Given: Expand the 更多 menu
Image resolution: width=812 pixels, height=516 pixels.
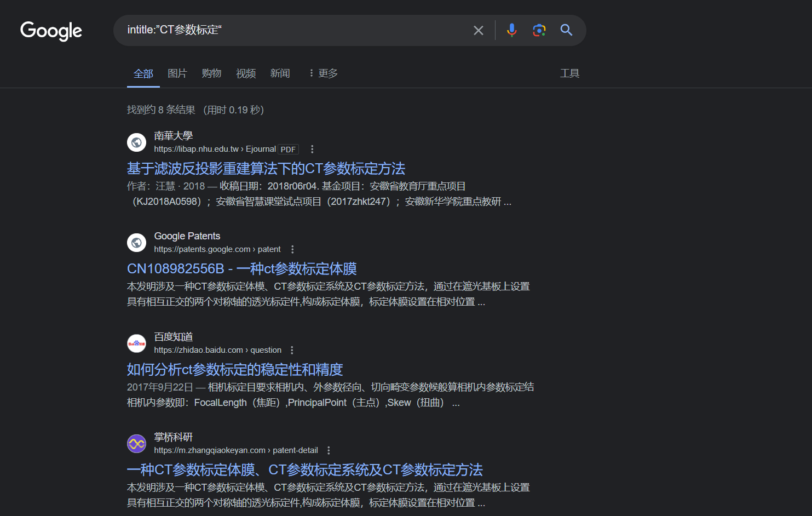Looking at the screenshot, I should tap(323, 73).
